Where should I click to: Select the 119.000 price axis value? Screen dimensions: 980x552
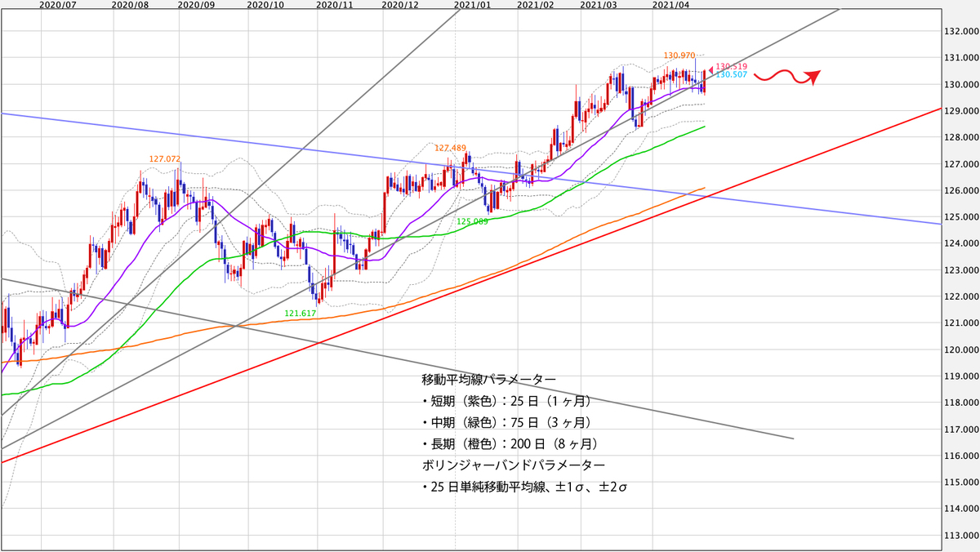point(960,376)
